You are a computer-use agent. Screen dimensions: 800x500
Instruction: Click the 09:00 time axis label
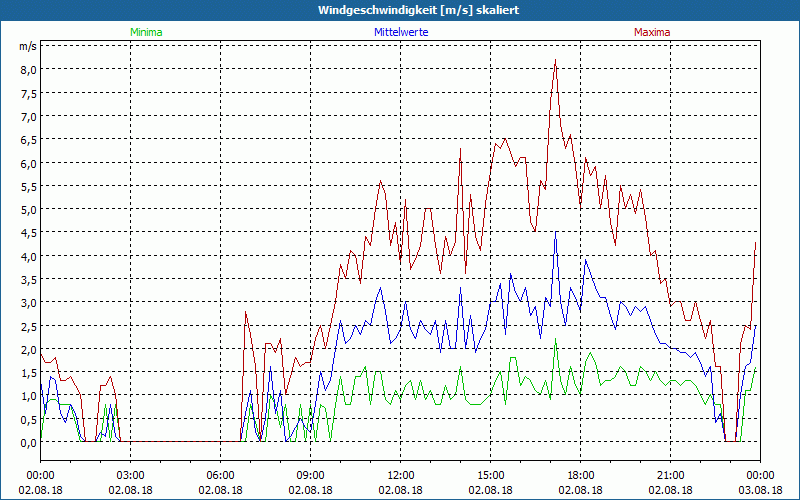point(311,476)
